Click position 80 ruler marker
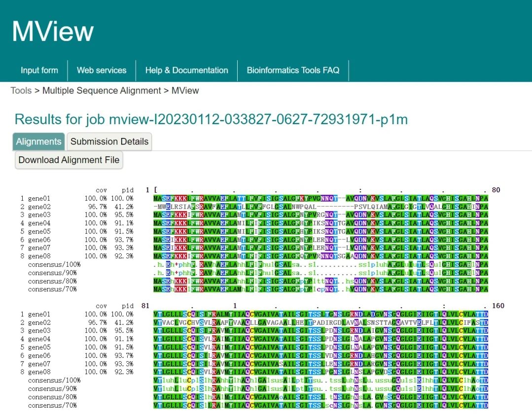The height and width of the screenshot is (415, 532). [496, 190]
